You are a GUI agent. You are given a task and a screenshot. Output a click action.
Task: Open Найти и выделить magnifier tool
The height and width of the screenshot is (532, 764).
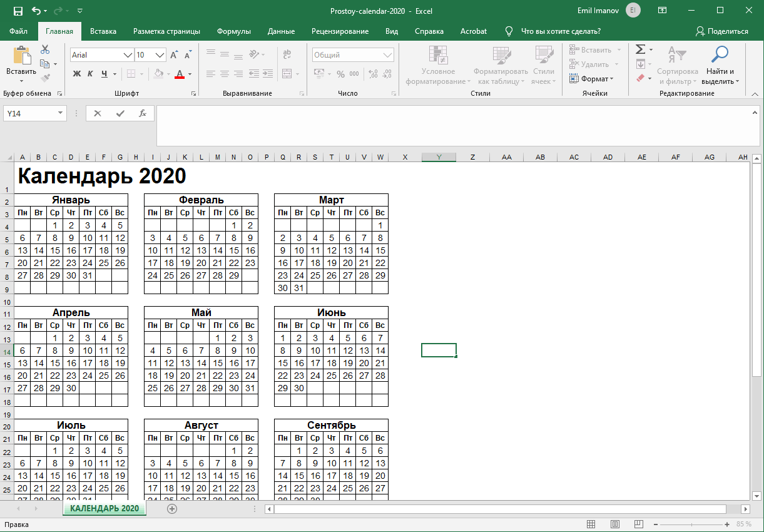(720, 66)
